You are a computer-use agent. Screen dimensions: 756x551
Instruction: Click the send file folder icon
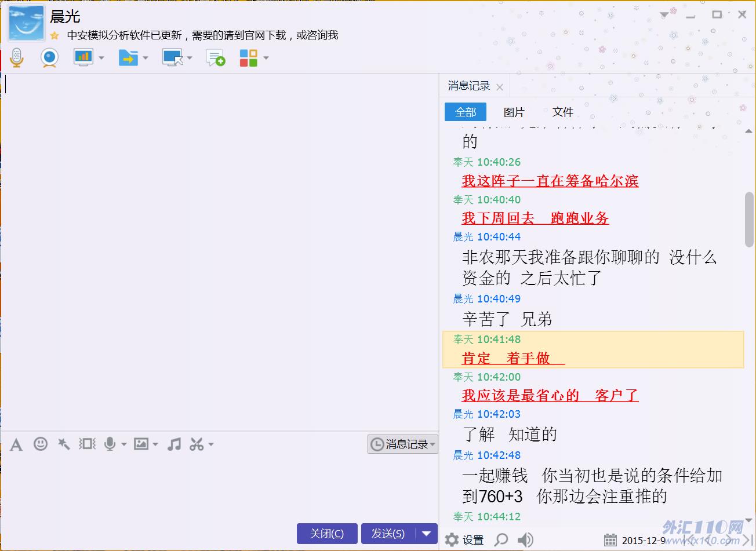click(128, 57)
